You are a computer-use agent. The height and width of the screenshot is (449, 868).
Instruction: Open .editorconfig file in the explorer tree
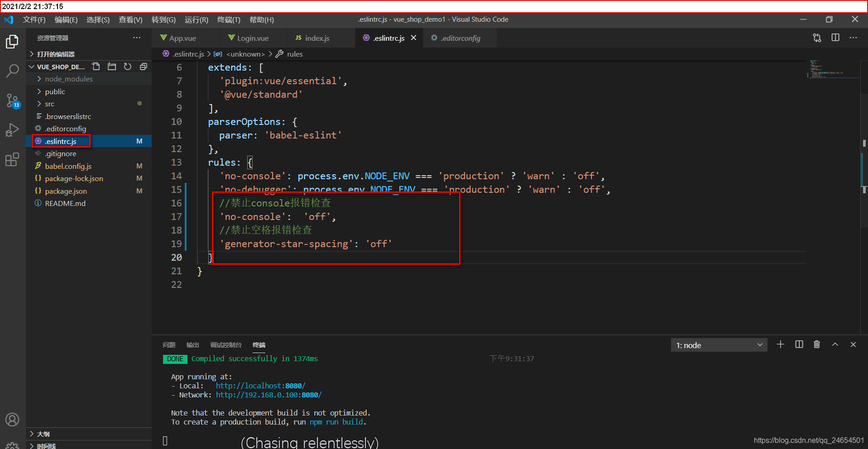(89, 129)
